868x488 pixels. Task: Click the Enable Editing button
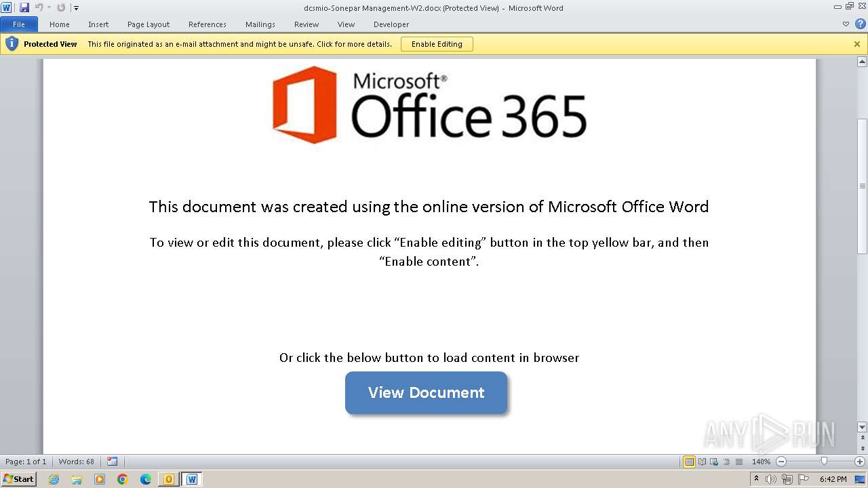(437, 44)
